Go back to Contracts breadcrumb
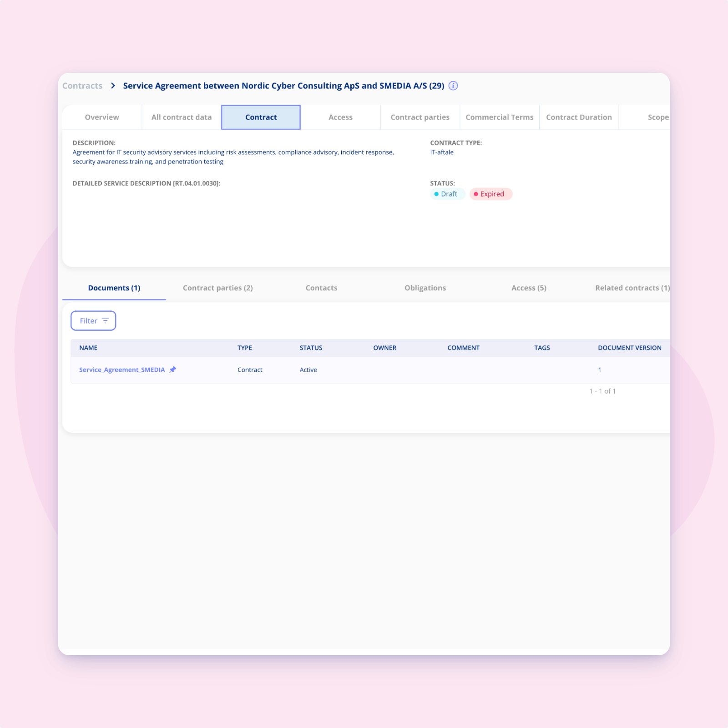 (x=82, y=86)
